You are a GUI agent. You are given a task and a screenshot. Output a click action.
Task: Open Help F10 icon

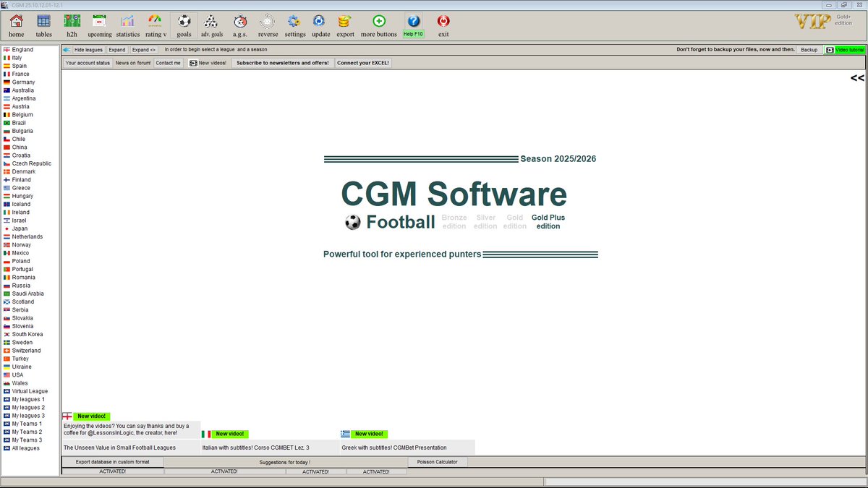pyautogui.click(x=413, y=25)
